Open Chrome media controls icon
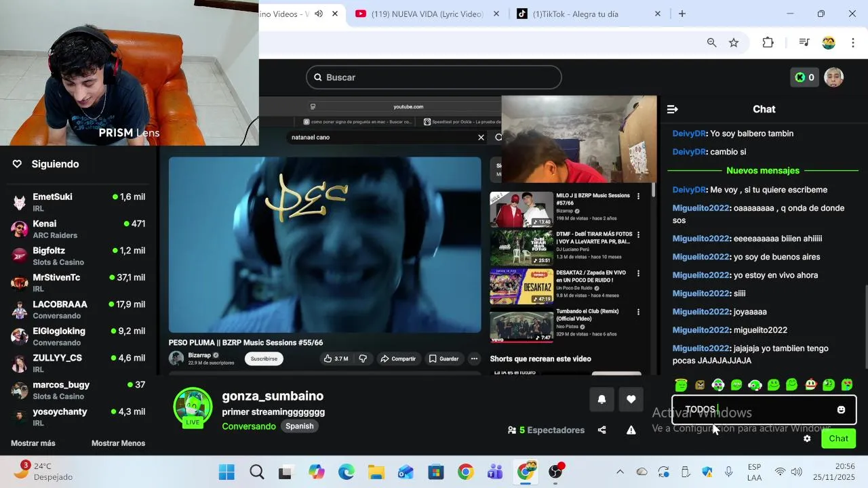 click(804, 43)
